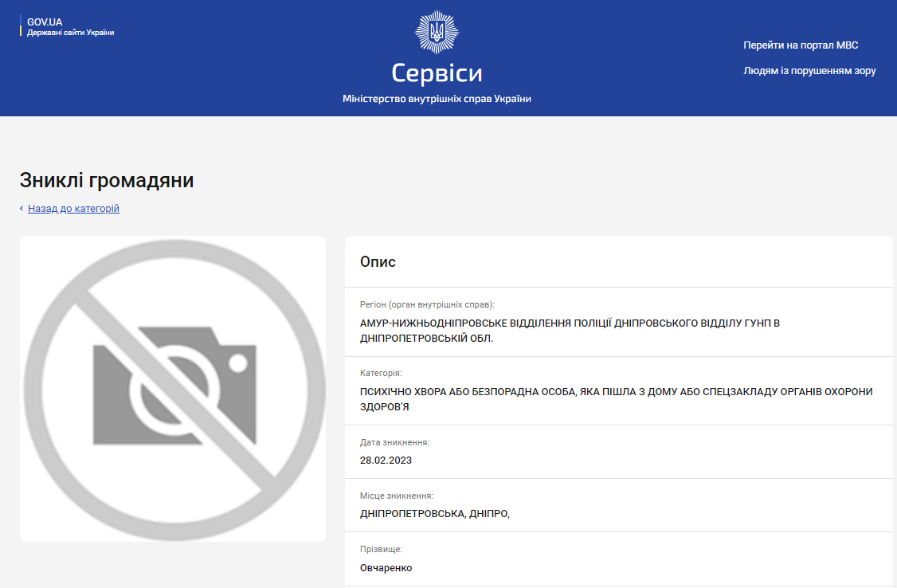Click the no-photo camera placeholder image
897x588 pixels.
coord(173,389)
